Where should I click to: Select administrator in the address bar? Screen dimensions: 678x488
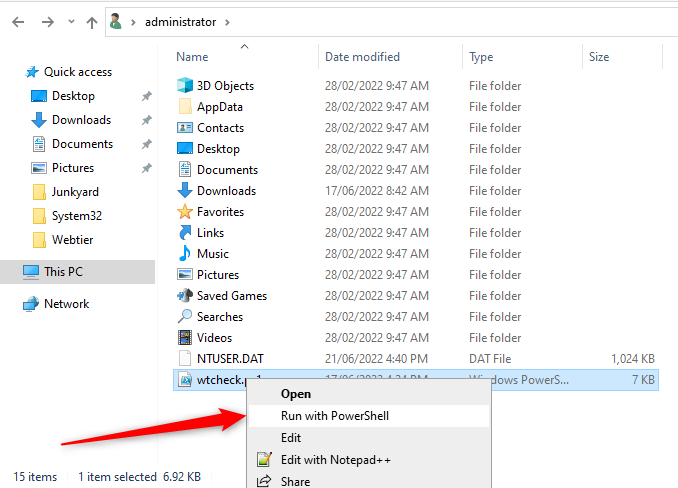[x=180, y=22]
